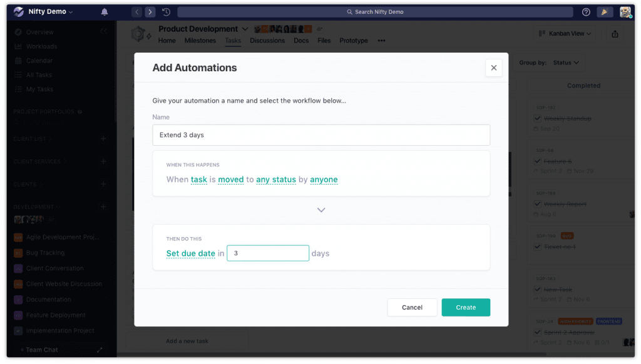Click the party popper icon in top bar
Image resolution: width=641 pixels, height=364 pixels.
[x=604, y=12]
